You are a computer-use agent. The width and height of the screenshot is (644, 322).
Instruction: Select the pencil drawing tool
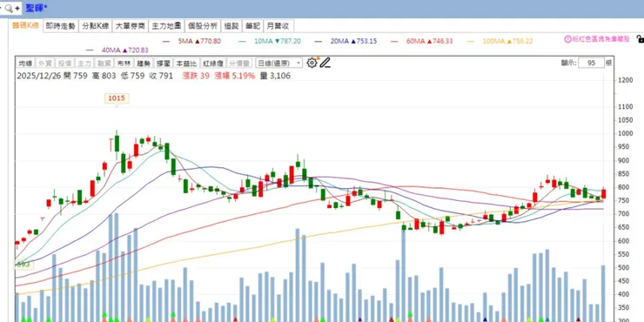325,63
